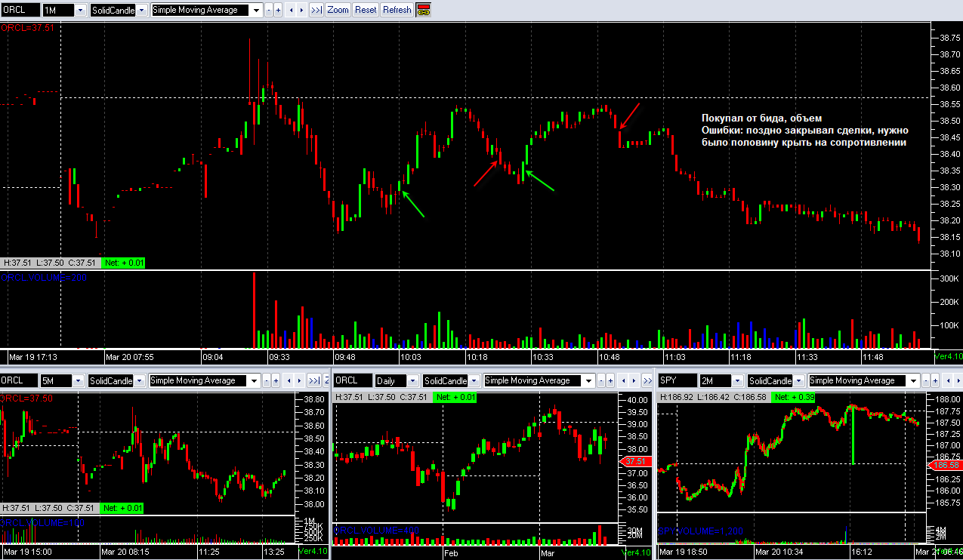This screenshot has height=560, width=963.
Task: Jump to end in 5M ORCL chart
Action: (x=313, y=380)
